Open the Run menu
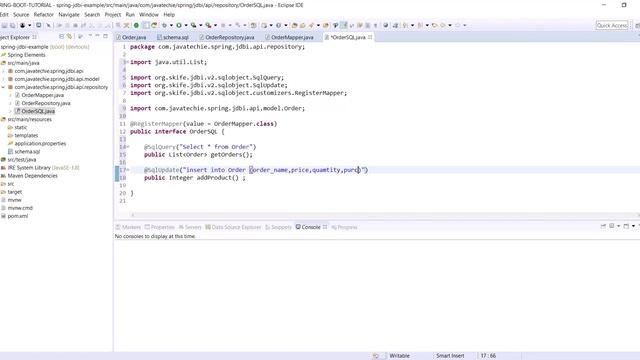The width and height of the screenshot is (640, 360). (x=130, y=14)
